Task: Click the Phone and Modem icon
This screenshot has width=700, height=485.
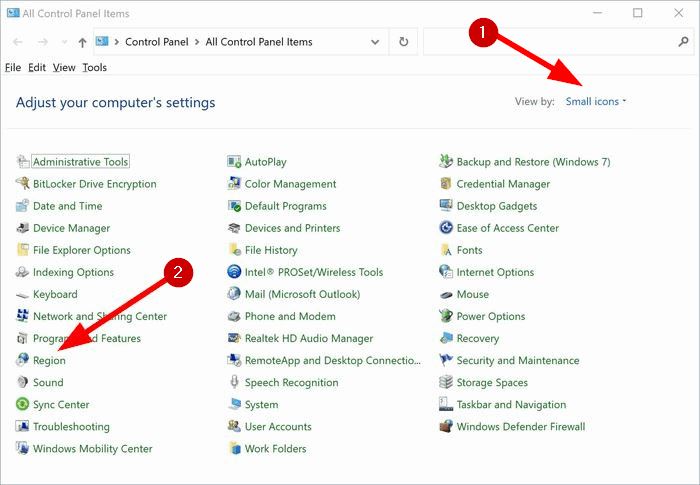Action: tap(234, 316)
